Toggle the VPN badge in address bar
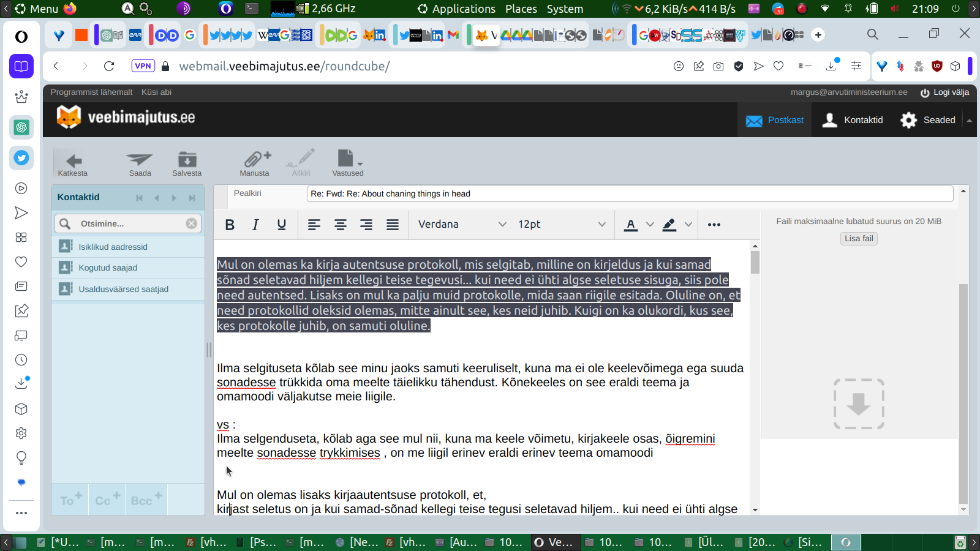The height and width of the screenshot is (551, 980). coord(143,66)
